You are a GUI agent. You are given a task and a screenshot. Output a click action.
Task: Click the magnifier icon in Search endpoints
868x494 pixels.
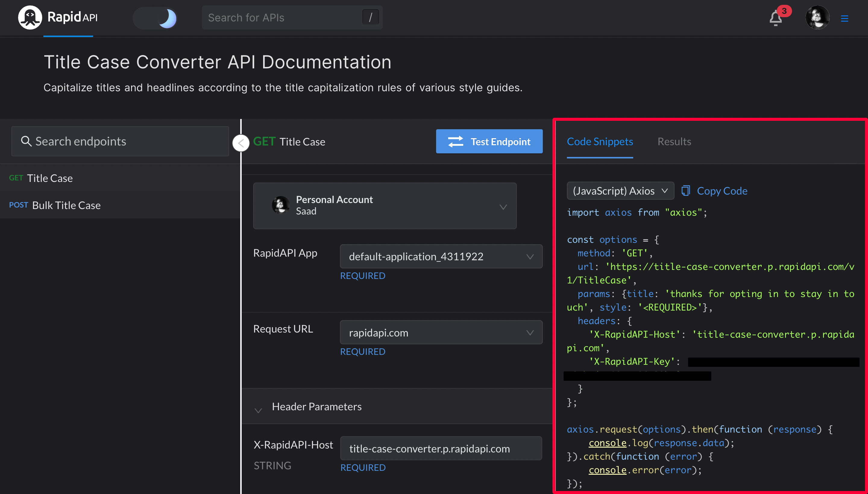[x=26, y=141]
